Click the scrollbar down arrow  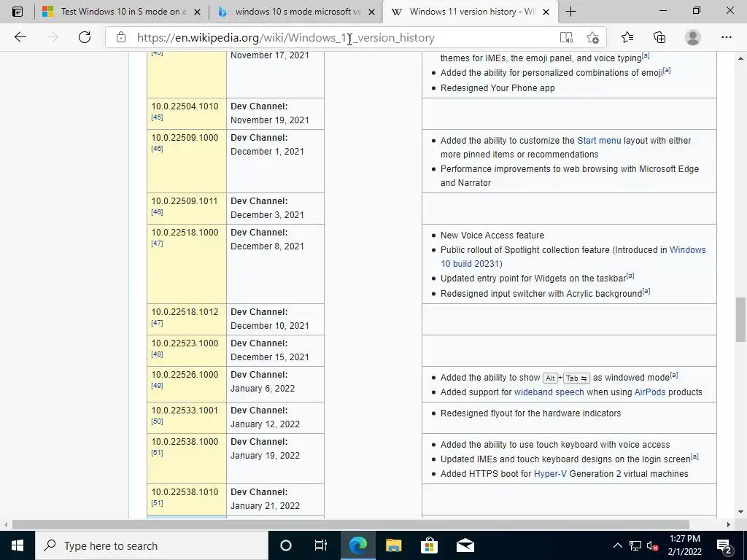point(740,513)
